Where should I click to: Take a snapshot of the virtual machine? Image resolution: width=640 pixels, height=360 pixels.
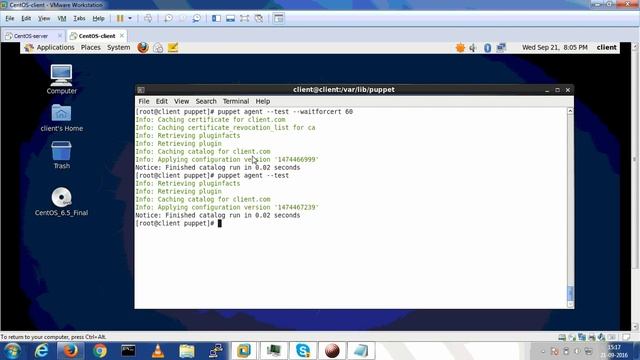168,18
